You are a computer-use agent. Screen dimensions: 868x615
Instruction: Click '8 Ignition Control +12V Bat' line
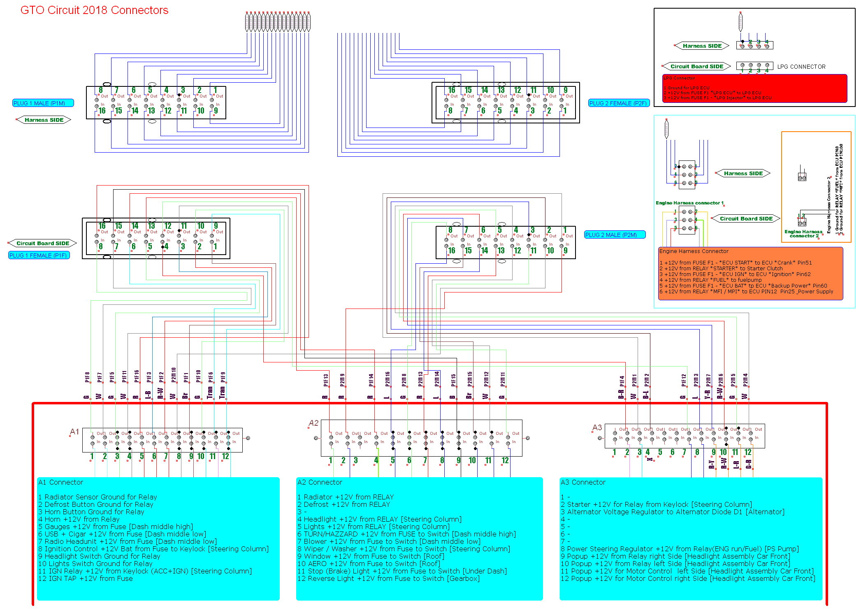click(153, 549)
